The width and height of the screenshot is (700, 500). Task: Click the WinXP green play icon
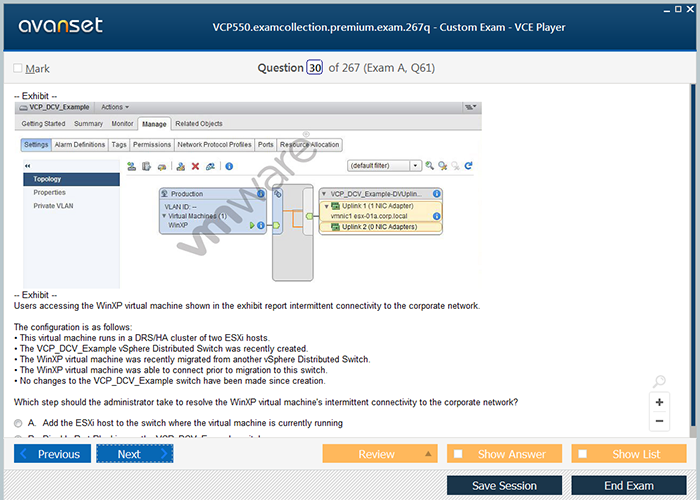[x=252, y=225]
